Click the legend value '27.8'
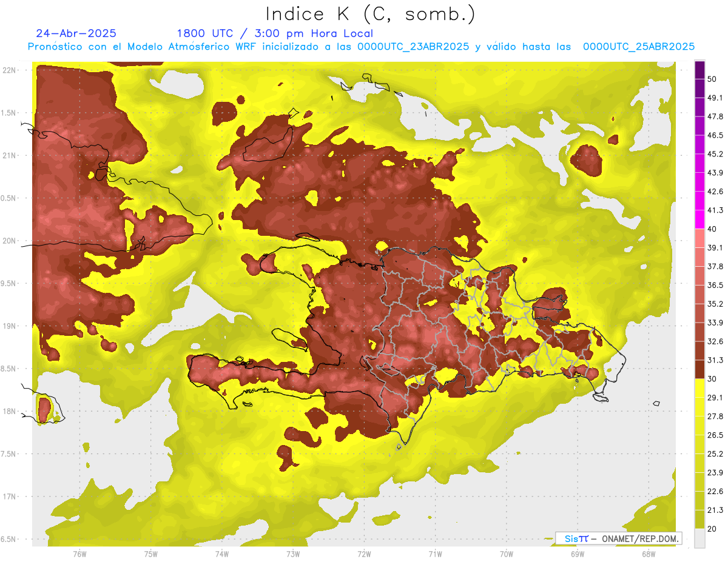 click(x=715, y=416)
